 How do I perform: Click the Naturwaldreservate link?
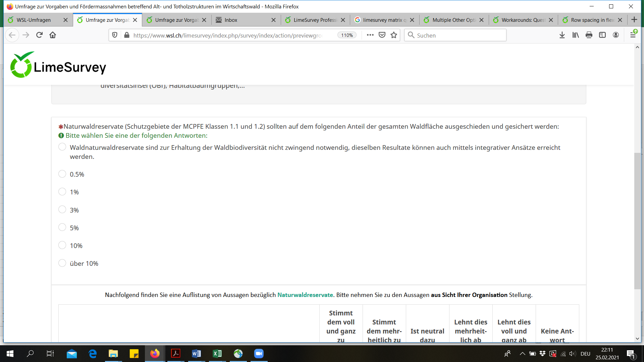click(305, 295)
